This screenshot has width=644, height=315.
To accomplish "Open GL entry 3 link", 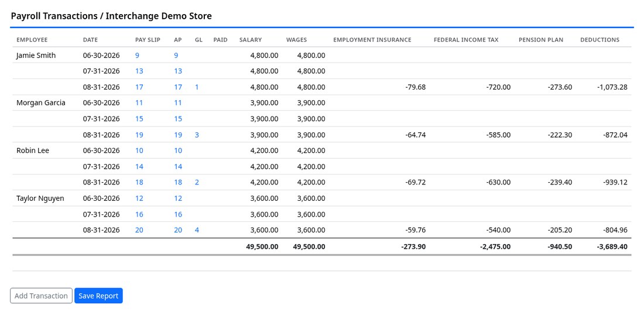I will click(197, 135).
